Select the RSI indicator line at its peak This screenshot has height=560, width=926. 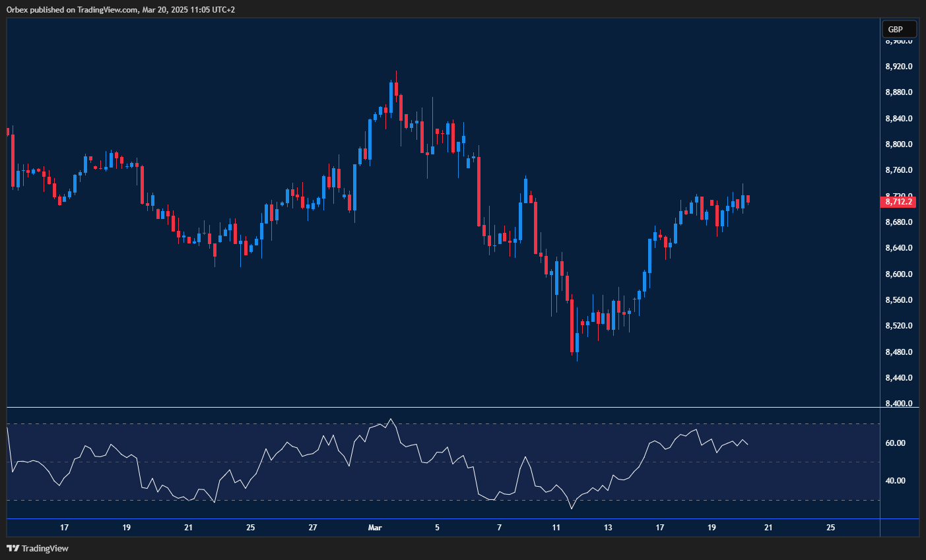click(x=392, y=419)
